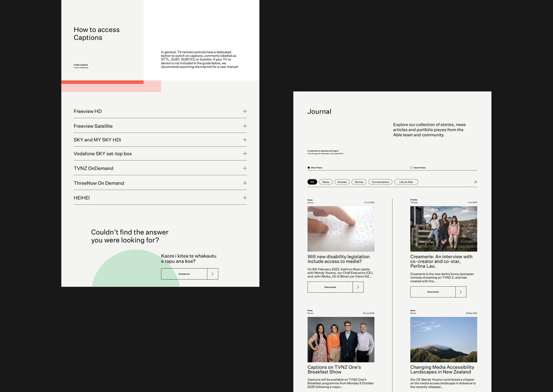
Task: Click the 'In general, TV remote controls' paragraph
Action: pos(200,60)
